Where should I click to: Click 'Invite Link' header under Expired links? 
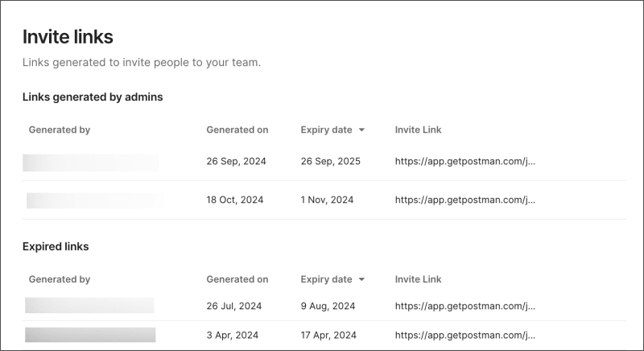tap(418, 279)
